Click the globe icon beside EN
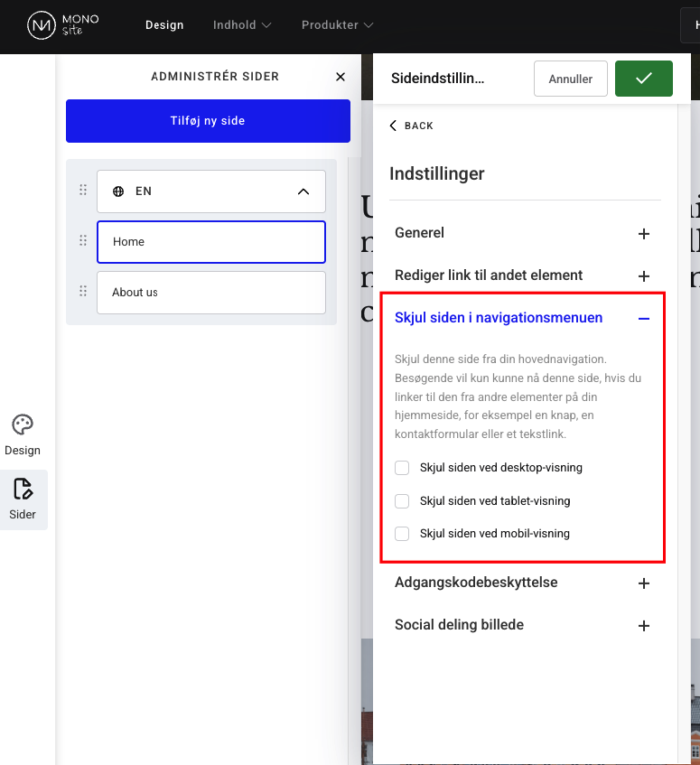The width and height of the screenshot is (700, 765). [x=118, y=191]
